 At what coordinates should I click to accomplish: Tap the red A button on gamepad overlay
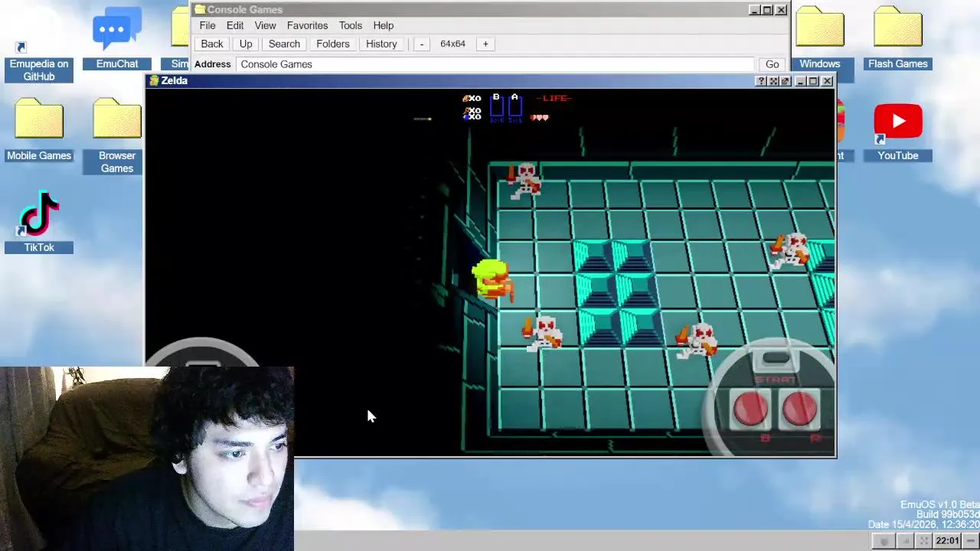(799, 409)
